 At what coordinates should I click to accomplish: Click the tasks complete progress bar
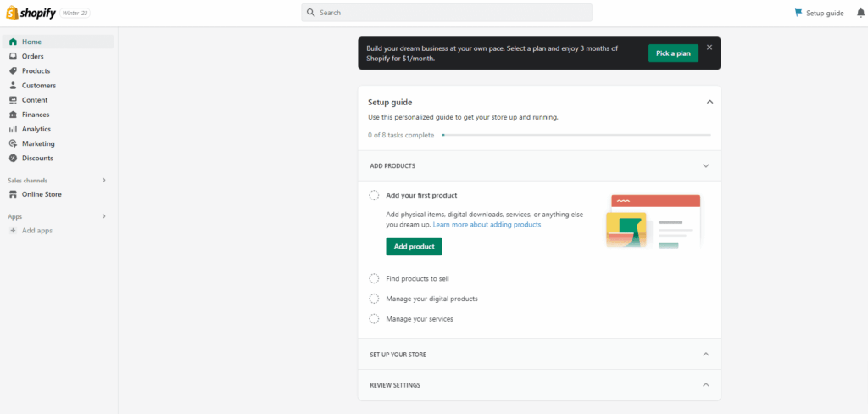[576, 135]
